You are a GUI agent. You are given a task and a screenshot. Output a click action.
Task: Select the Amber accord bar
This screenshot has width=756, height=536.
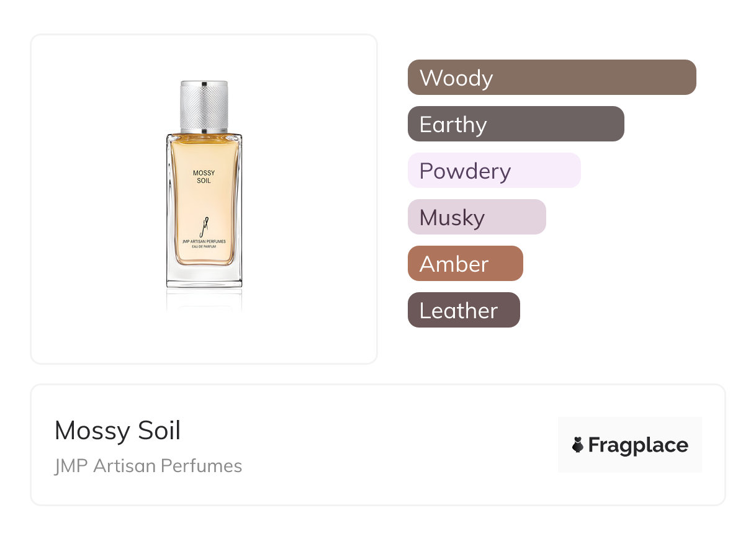pos(466,264)
